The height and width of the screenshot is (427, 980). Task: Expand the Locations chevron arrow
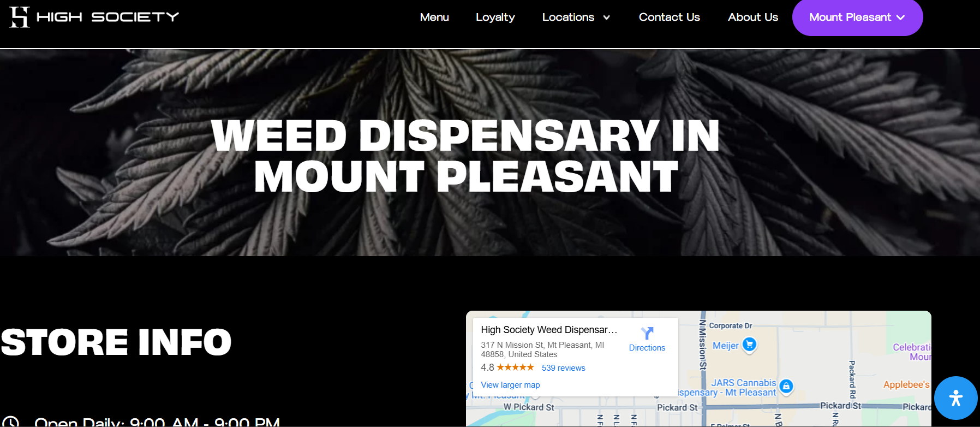(x=606, y=17)
